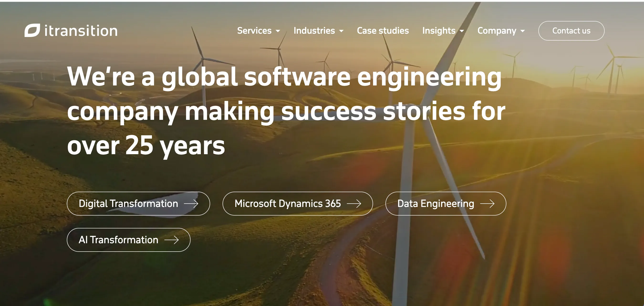Click the itransition wordmark text
The width and height of the screenshot is (644, 306).
pyautogui.click(x=81, y=31)
